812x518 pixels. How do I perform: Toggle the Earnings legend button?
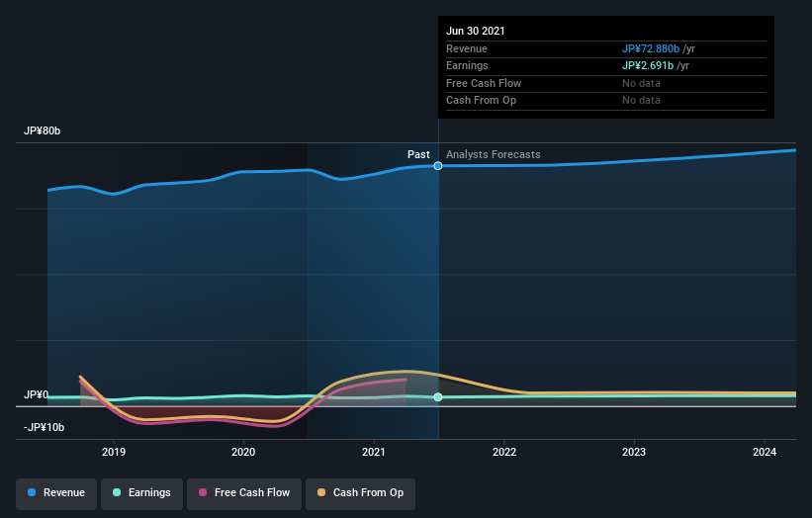[141, 493]
